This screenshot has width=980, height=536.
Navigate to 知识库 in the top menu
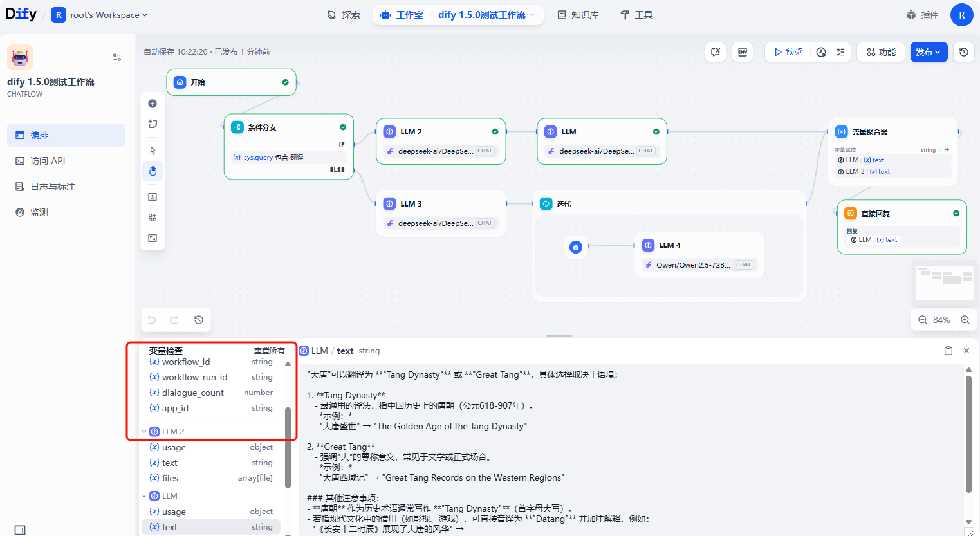[x=578, y=14]
